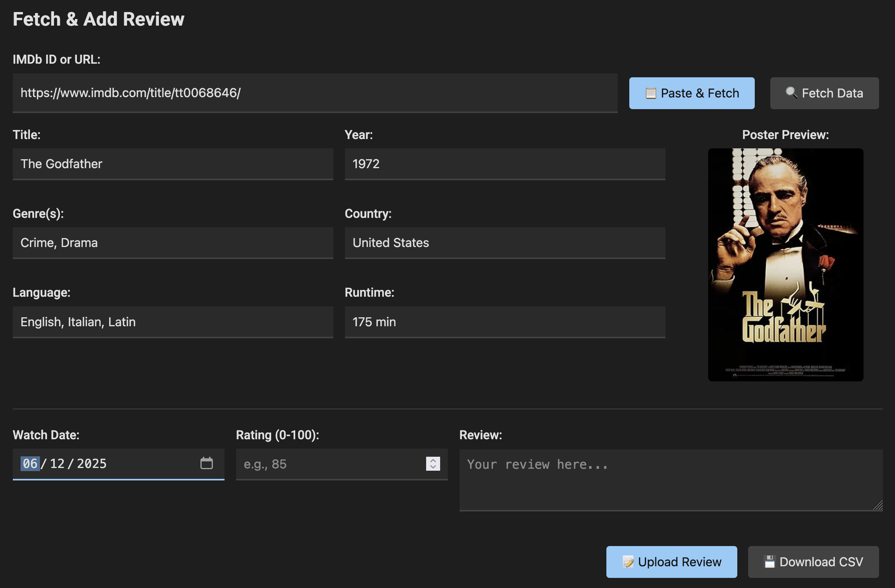
Task: Click the Watch Date label
Action: tap(46, 435)
